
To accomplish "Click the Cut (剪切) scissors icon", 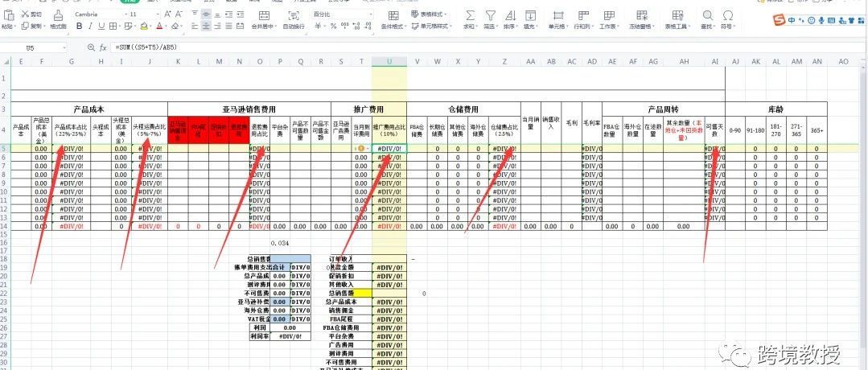I will (x=25, y=14).
